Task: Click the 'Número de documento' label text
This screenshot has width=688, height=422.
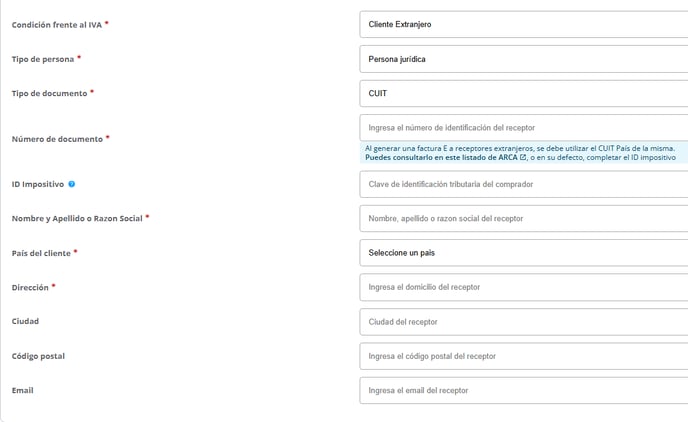Action: [x=57, y=139]
